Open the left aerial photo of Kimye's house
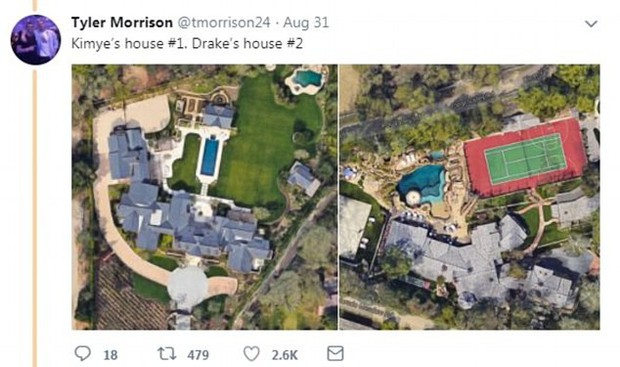 click(x=204, y=197)
